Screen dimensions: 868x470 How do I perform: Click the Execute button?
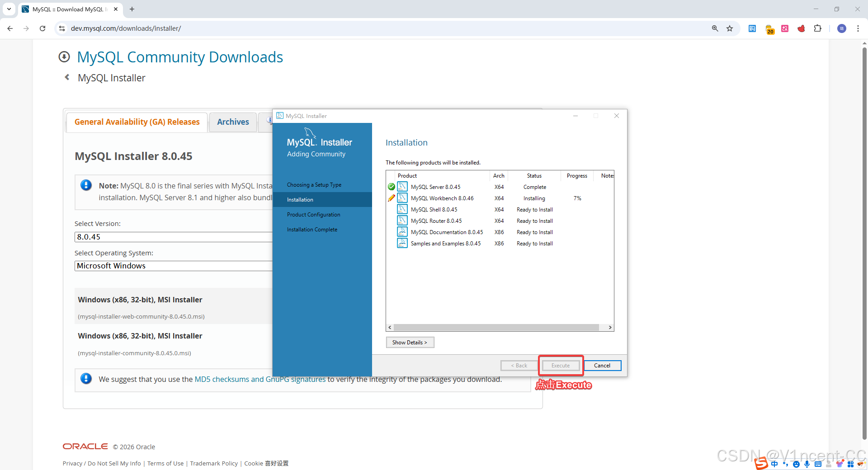[561, 366]
